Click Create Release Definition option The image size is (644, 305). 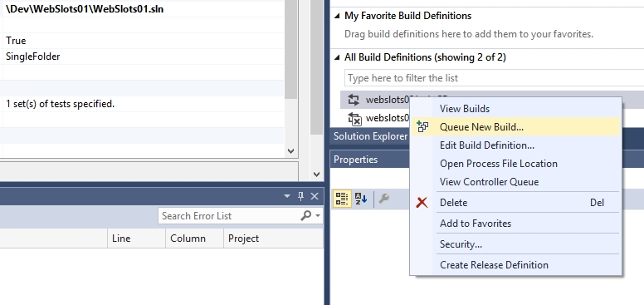(494, 265)
